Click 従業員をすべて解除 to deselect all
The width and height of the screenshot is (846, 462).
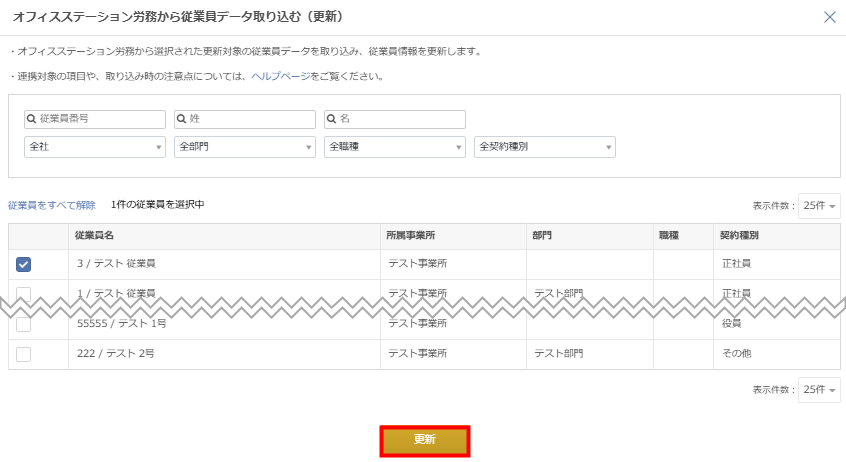pos(52,205)
